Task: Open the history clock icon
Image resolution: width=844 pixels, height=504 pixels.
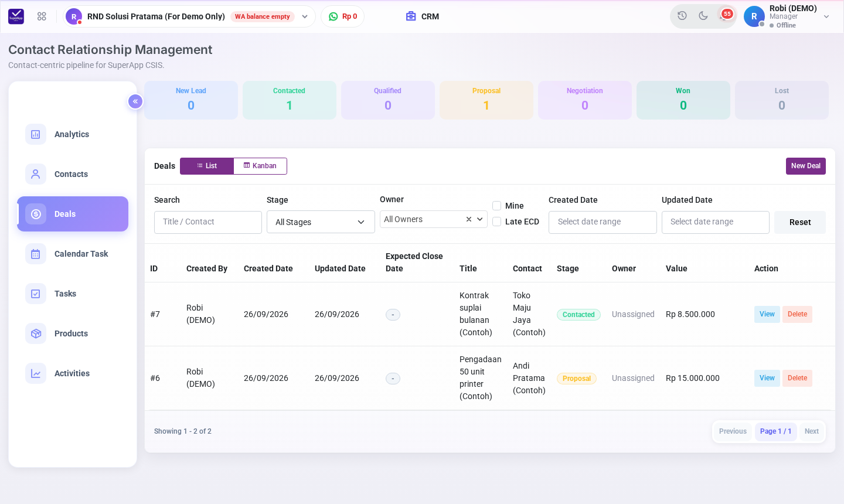Action: (x=682, y=16)
